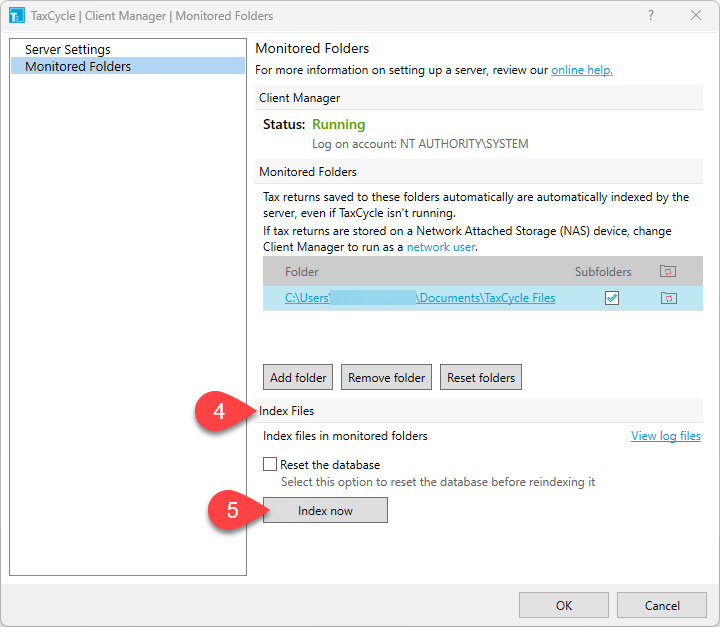Open the online help link
720x627 pixels.
pyautogui.click(x=582, y=70)
